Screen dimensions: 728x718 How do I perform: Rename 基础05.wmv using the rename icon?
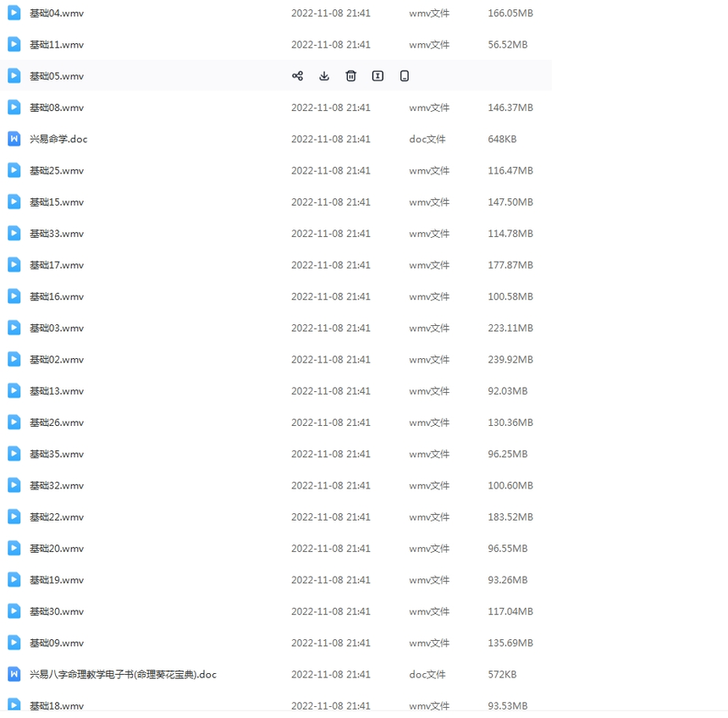[378, 75]
